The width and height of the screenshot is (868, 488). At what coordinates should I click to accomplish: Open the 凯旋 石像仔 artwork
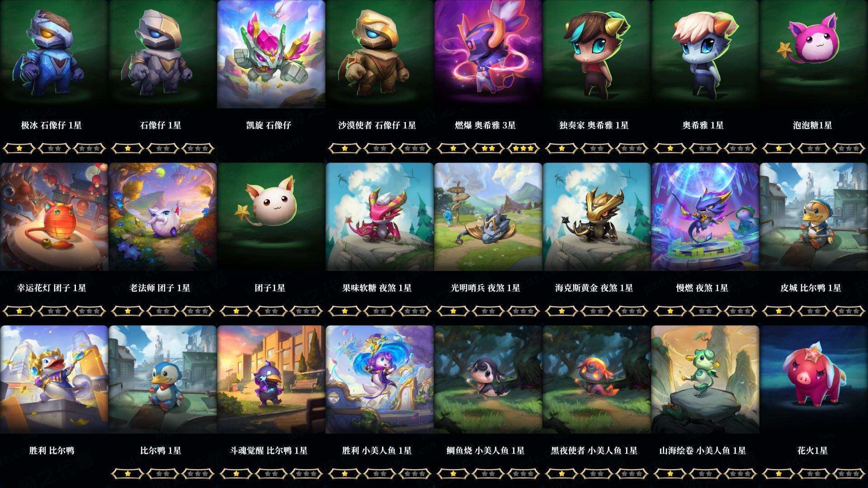[x=271, y=54]
